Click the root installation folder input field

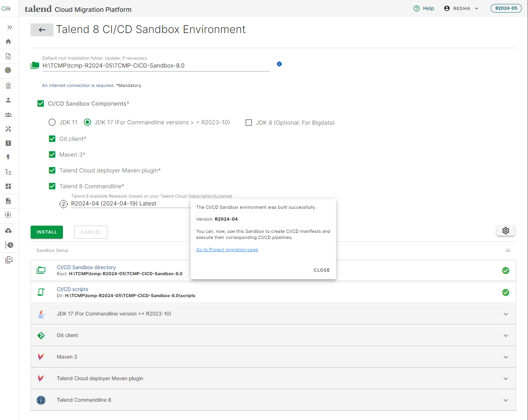(156, 66)
